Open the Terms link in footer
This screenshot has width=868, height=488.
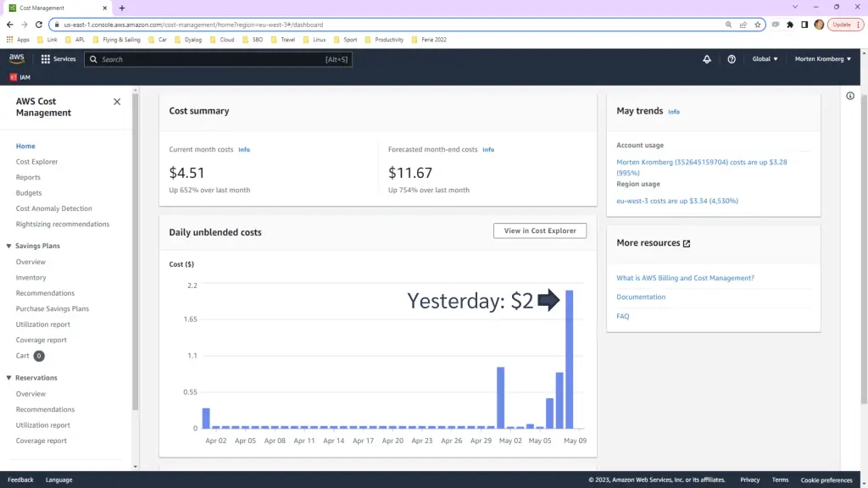click(780, 480)
